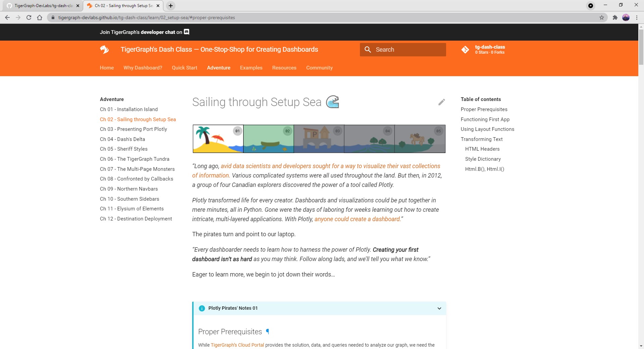Open the Examples navigation tab
The width and height of the screenshot is (644, 349).
click(x=251, y=68)
